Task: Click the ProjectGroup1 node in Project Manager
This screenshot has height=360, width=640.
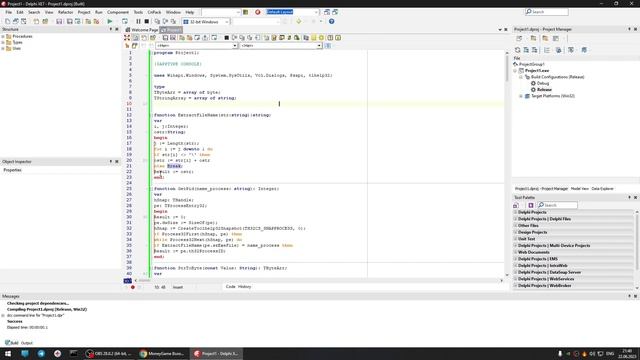Action: pos(531,64)
